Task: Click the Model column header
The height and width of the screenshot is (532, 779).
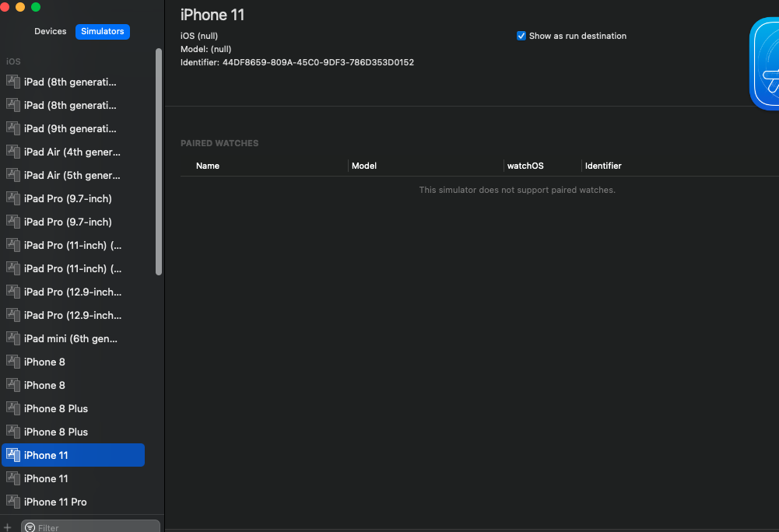Action: coord(364,166)
